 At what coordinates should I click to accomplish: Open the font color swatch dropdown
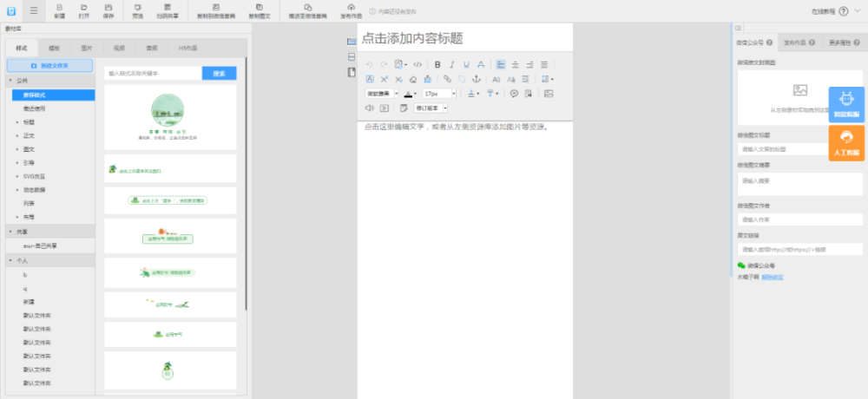411,94
